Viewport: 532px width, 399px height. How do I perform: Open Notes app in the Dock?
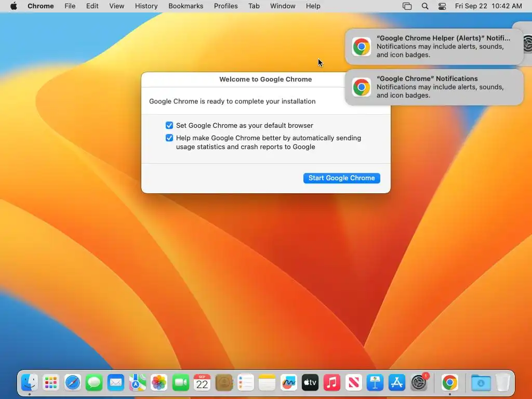coord(267,383)
